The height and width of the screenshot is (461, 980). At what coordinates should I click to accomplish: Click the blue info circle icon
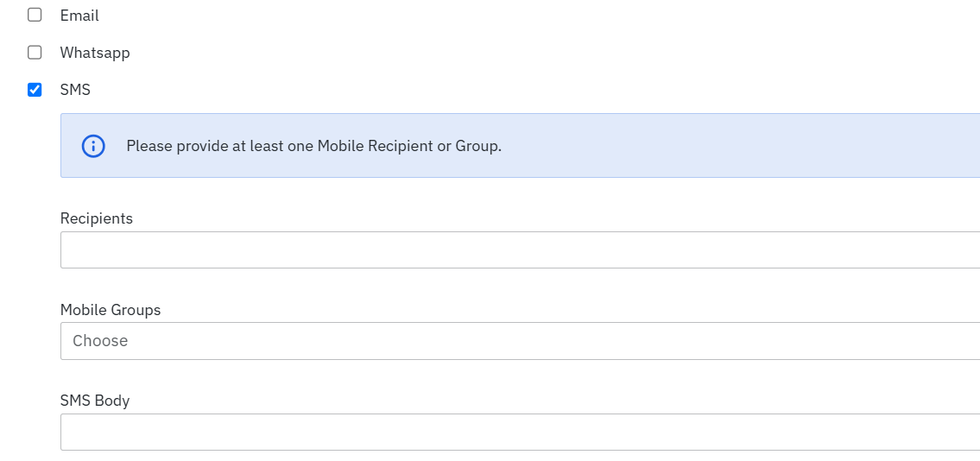93,146
